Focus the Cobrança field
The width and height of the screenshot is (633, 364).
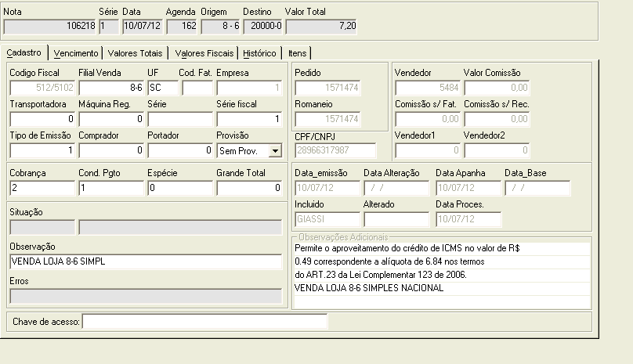[x=42, y=188]
